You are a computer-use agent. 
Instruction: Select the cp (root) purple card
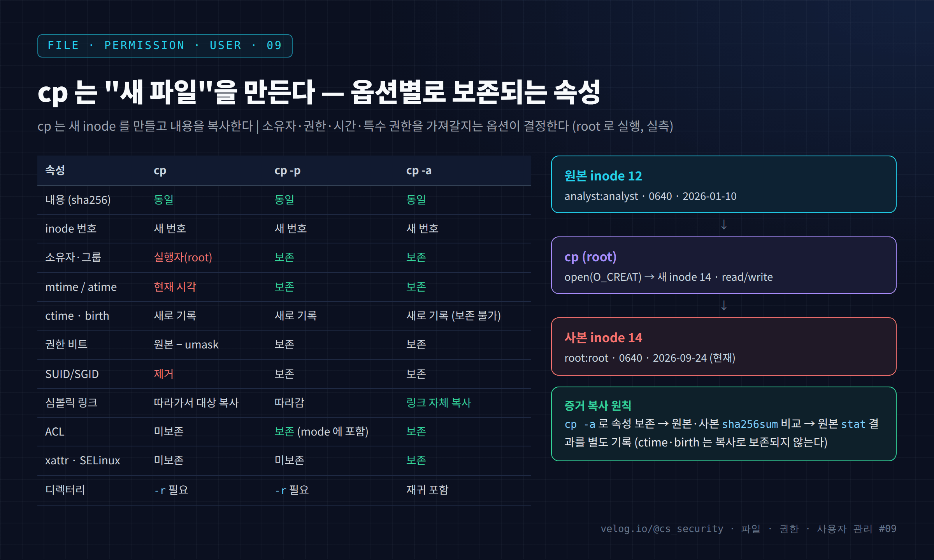(723, 265)
